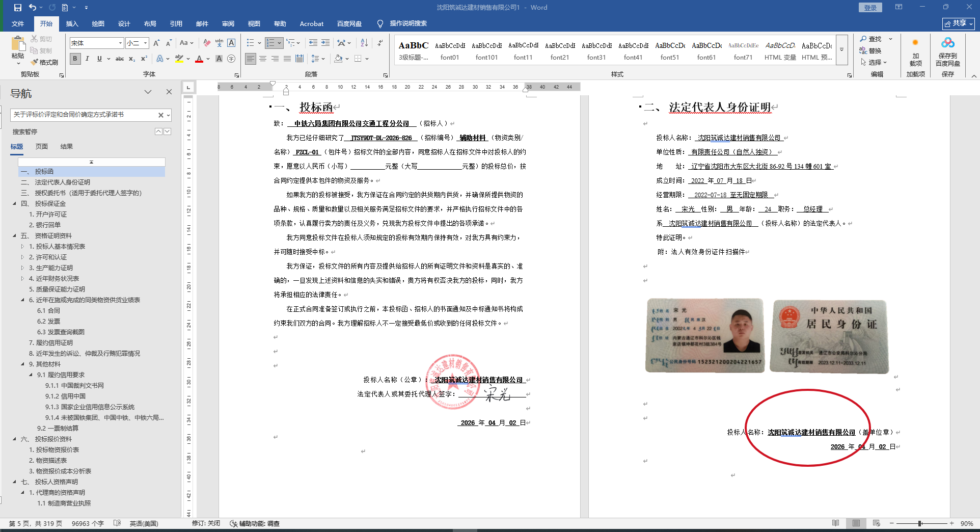Save to Baidu Netdisk (保存到百度网盘)

[947, 52]
